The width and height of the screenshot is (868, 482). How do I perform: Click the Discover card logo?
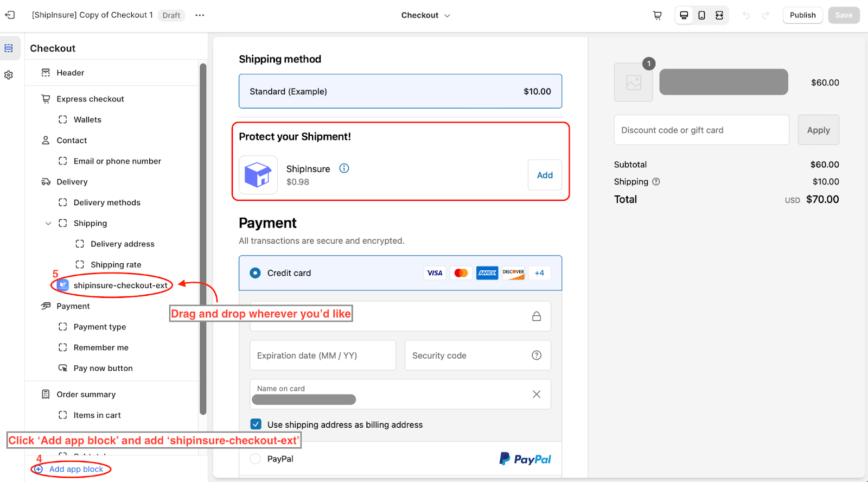pyautogui.click(x=513, y=273)
